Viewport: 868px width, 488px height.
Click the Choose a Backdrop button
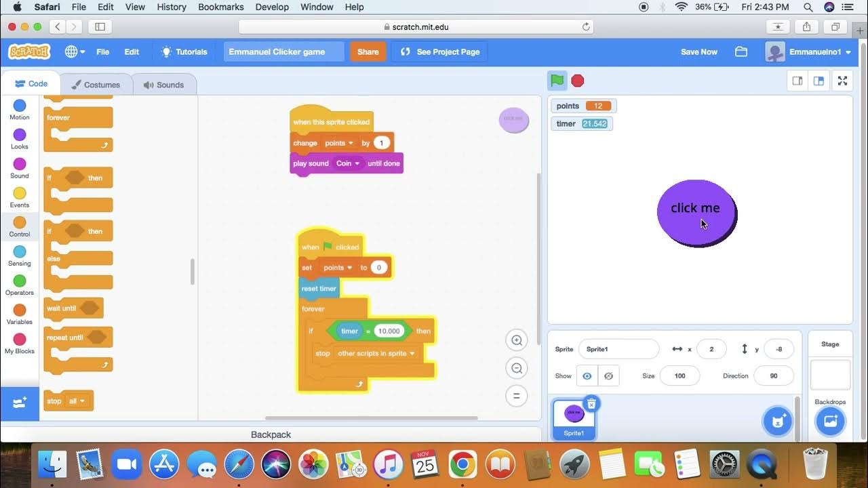(x=830, y=421)
